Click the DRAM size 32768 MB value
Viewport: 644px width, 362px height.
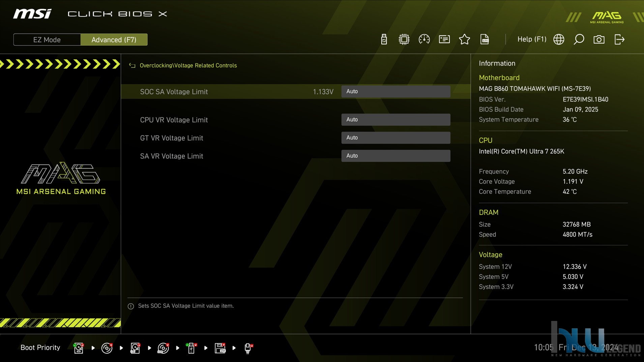click(x=577, y=224)
